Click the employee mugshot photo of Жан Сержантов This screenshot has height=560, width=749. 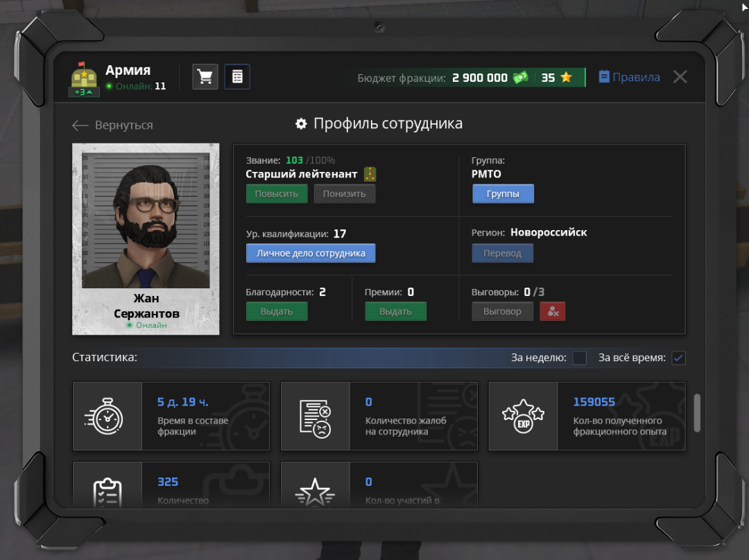tap(146, 220)
